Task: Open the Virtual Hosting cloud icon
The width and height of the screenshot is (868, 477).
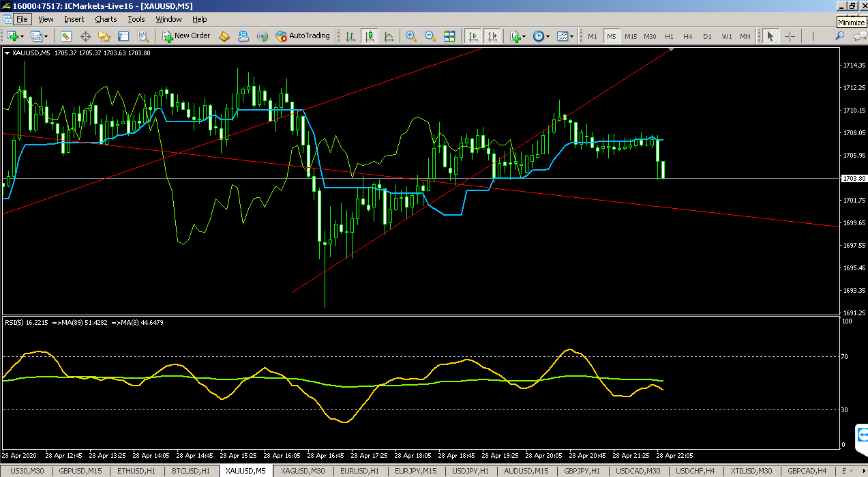Action: [x=243, y=36]
